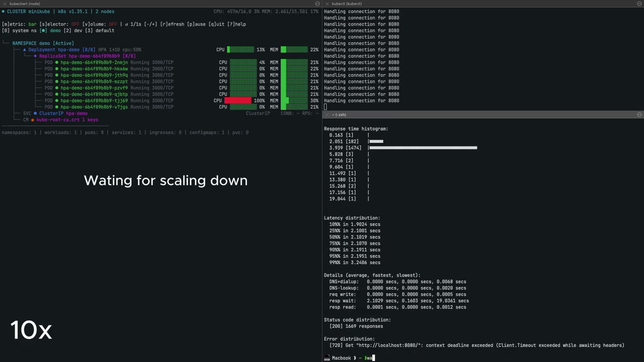Click the kubectl pane collapse circle icon

(639, 4)
